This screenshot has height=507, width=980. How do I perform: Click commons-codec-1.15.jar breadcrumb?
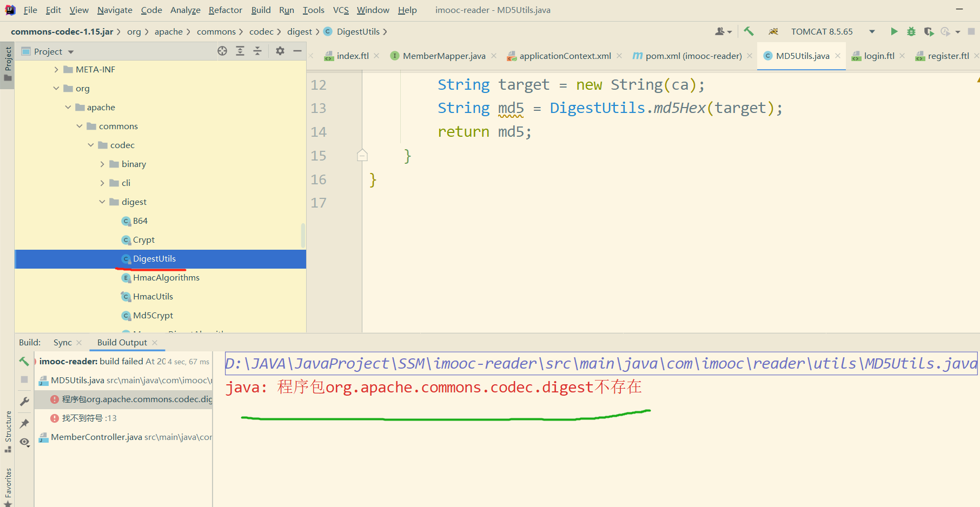point(62,31)
